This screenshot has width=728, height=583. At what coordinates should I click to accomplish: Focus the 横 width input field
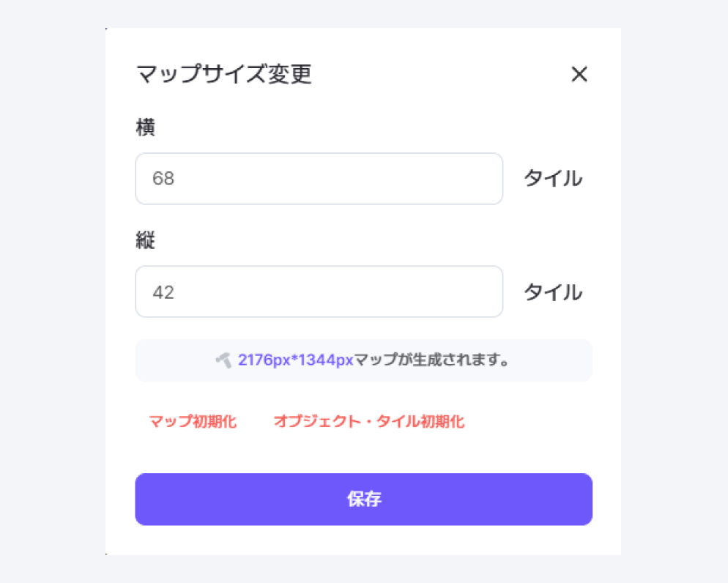tap(319, 179)
